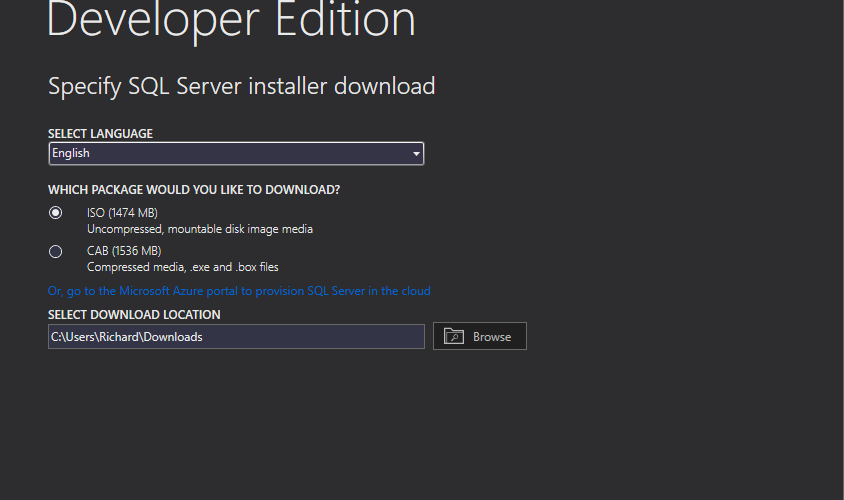844x500 pixels.
Task: Click the ISO (1474 MB) option label
Action: pos(122,213)
